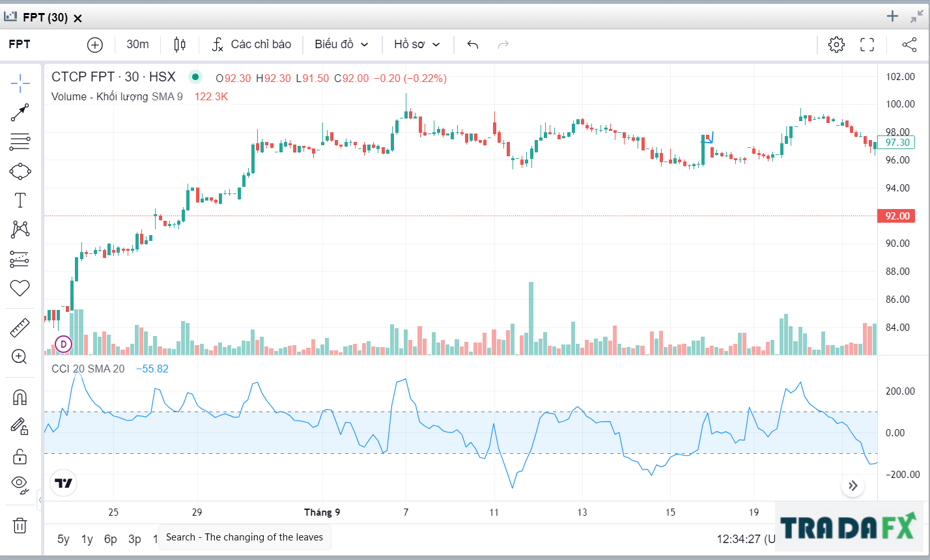Select the trend line drawing tool
The image size is (930, 560).
[20, 113]
